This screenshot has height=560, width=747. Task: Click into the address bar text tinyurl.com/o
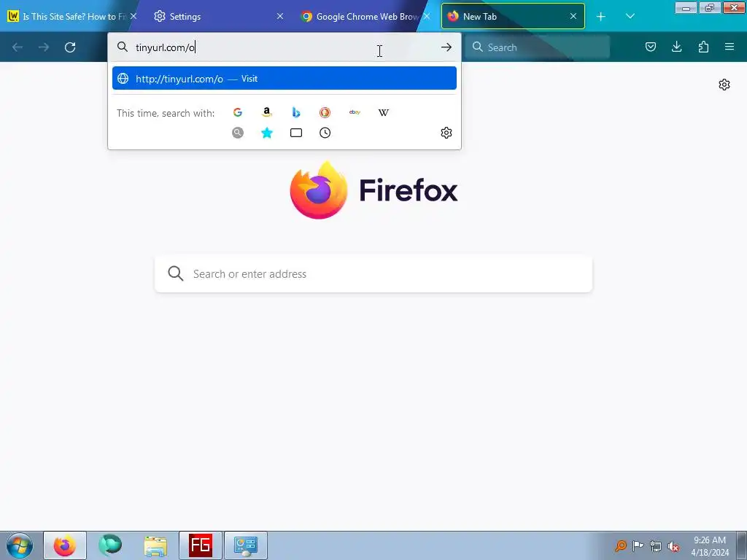(x=166, y=47)
